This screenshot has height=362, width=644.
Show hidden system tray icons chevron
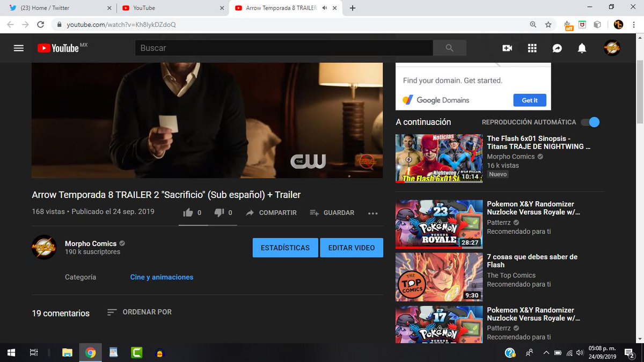tap(546, 352)
